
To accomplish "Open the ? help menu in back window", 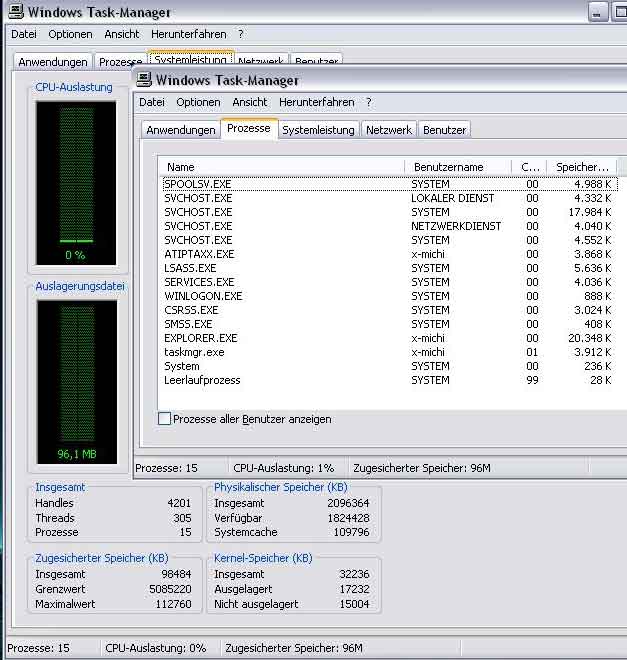I will 241,34.
